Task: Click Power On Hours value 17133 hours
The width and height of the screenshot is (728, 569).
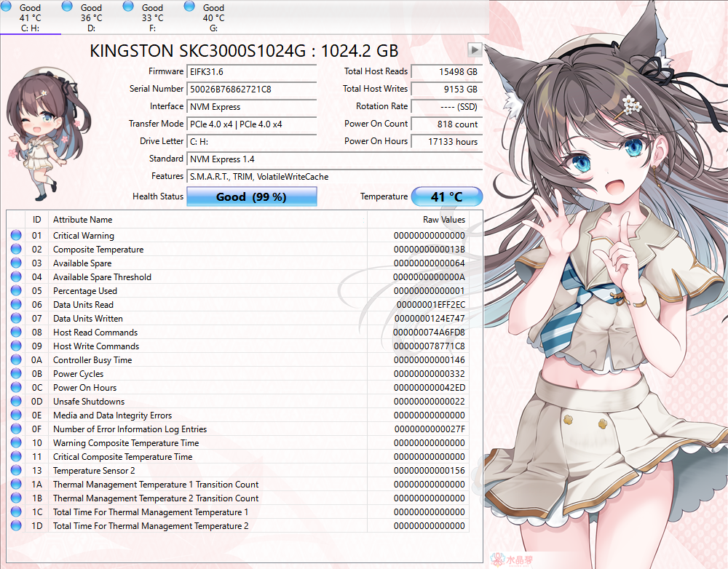Action: point(447,142)
